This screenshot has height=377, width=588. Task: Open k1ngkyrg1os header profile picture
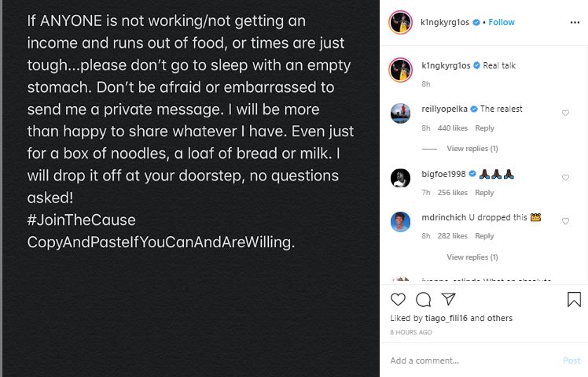401,24
